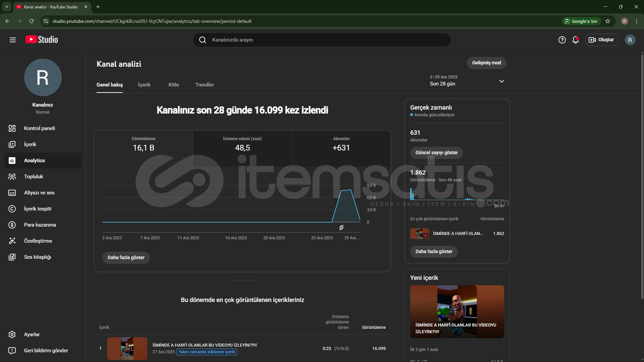The height and width of the screenshot is (362, 644).
Task: Open İçerik tespiti copyright section
Action: 38,209
